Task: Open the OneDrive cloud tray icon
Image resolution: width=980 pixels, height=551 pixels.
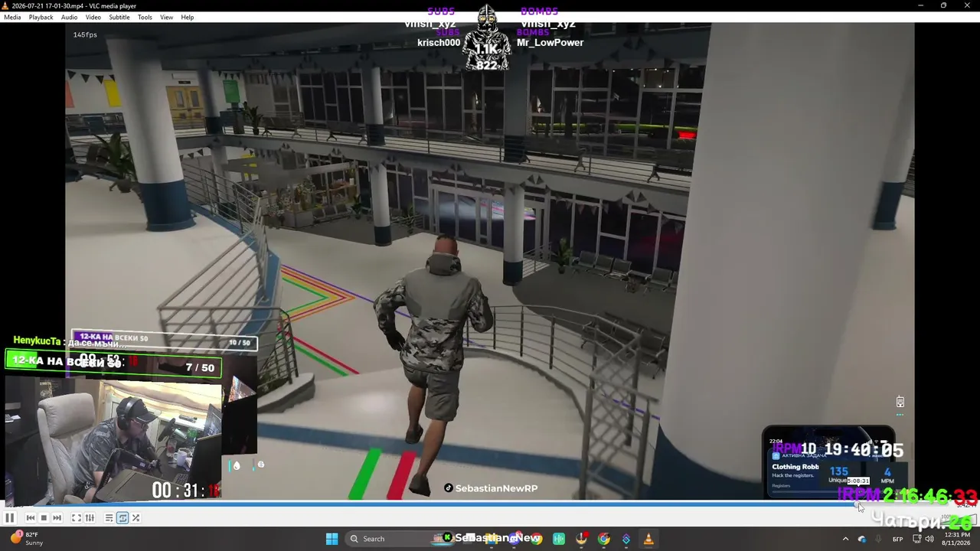Action: click(862, 539)
